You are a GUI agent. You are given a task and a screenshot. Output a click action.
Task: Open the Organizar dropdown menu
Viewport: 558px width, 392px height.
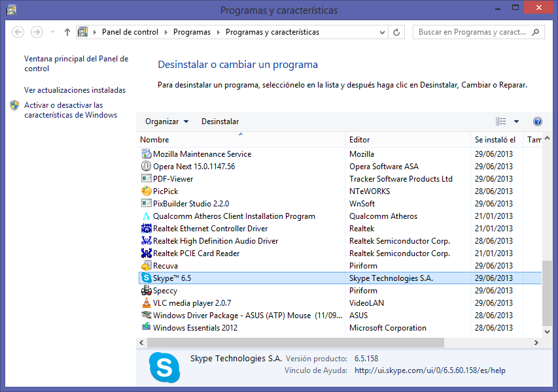tap(167, 122)
